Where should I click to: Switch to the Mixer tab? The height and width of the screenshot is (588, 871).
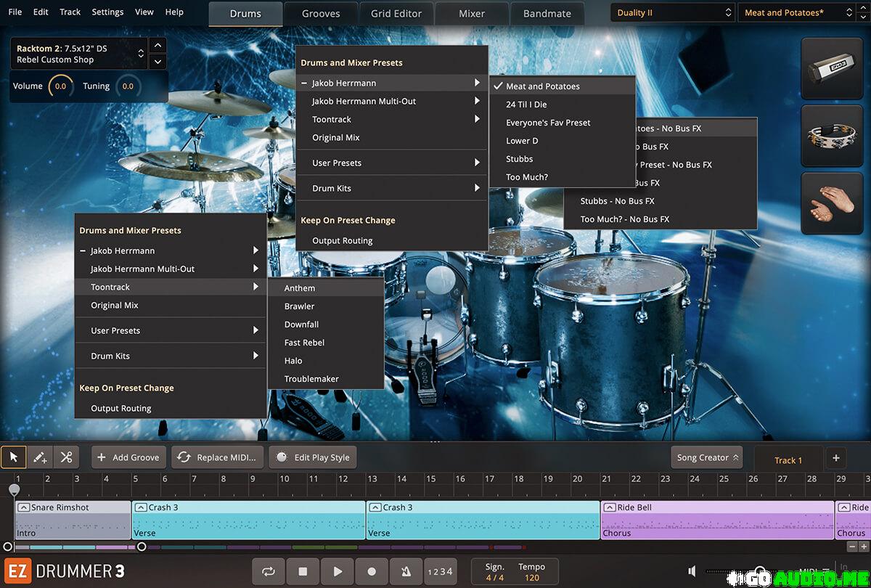tap(472, 13)
